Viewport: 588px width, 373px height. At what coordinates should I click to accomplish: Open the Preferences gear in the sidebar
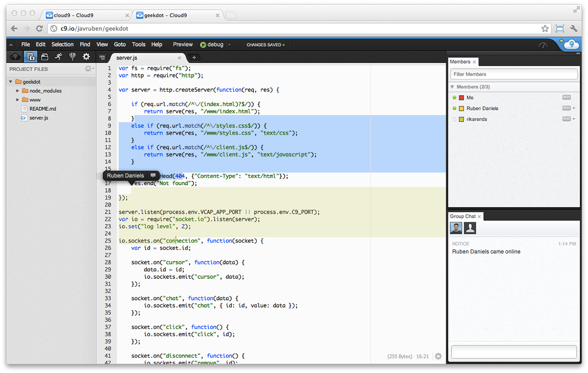[x=86, y=56]
